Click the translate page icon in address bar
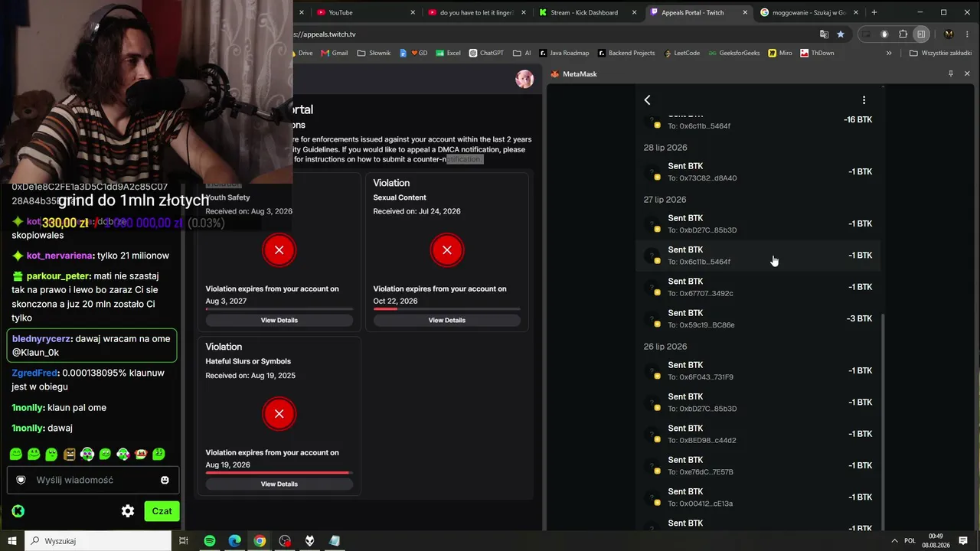 click(x=824, y=34)
